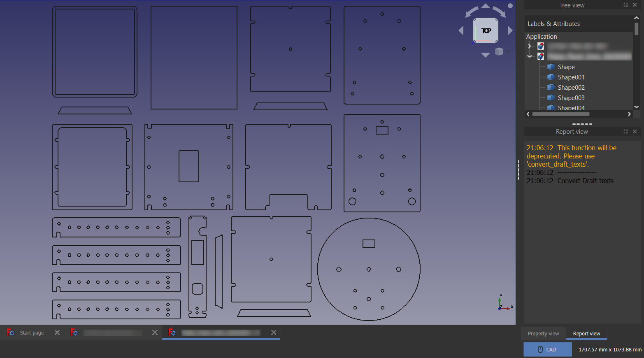The image size is (644, 358).
Task: Click navigation cube left arrow
Action: pos(461,30)
